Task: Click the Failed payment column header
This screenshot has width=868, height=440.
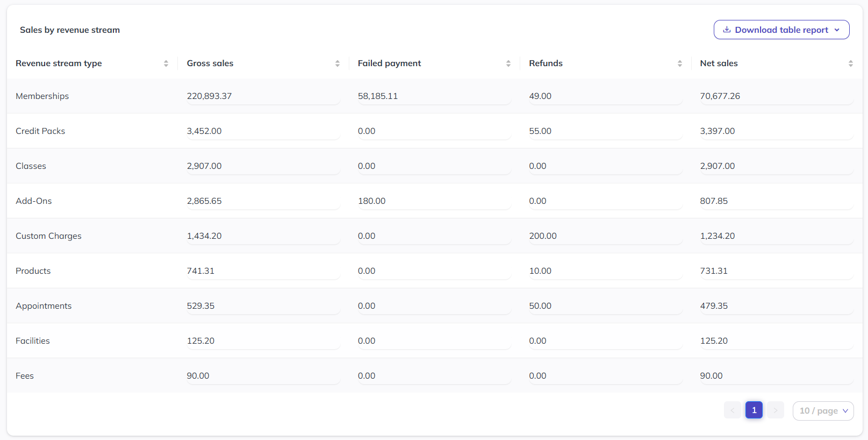Action: click(434, 63)
